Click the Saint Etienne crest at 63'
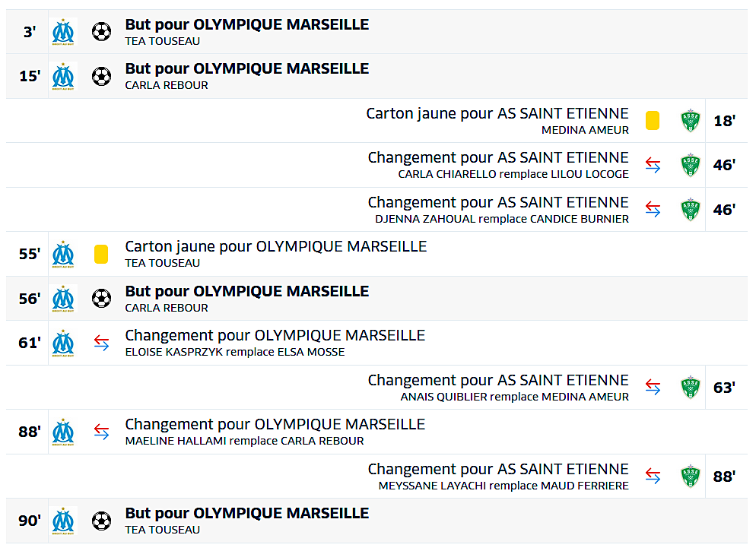756x551 pixels. click(x=691, y=388)
